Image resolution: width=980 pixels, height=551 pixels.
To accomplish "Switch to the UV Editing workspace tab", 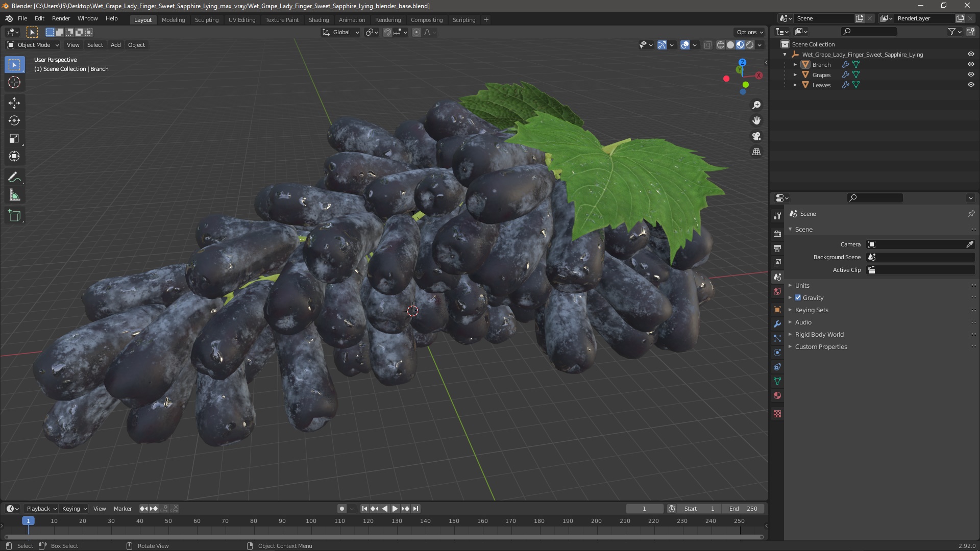I will pyautogui.click(x=242, y=19).
